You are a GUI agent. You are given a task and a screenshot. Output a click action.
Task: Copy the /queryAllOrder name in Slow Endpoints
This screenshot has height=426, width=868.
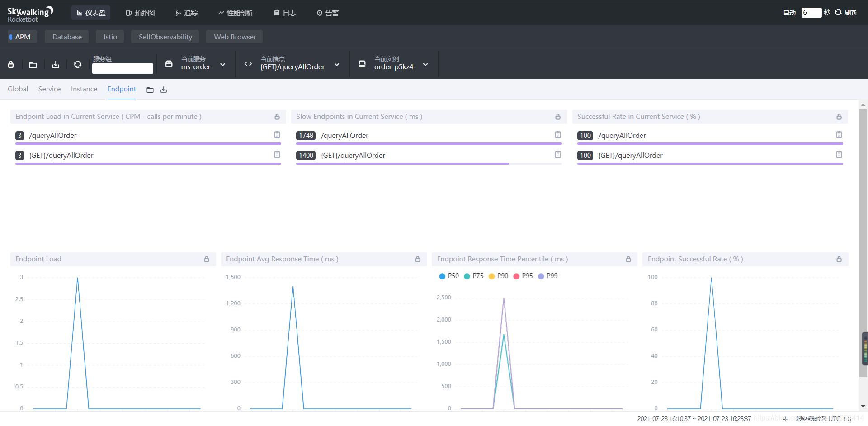pyautogui.click(x=558, y=135)
